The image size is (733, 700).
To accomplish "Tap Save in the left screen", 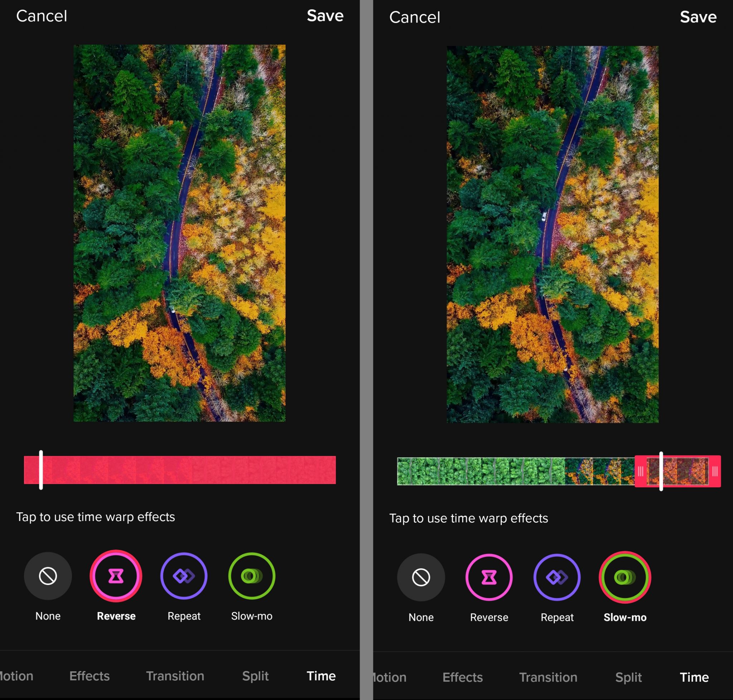I will click(x=325, y=16).
